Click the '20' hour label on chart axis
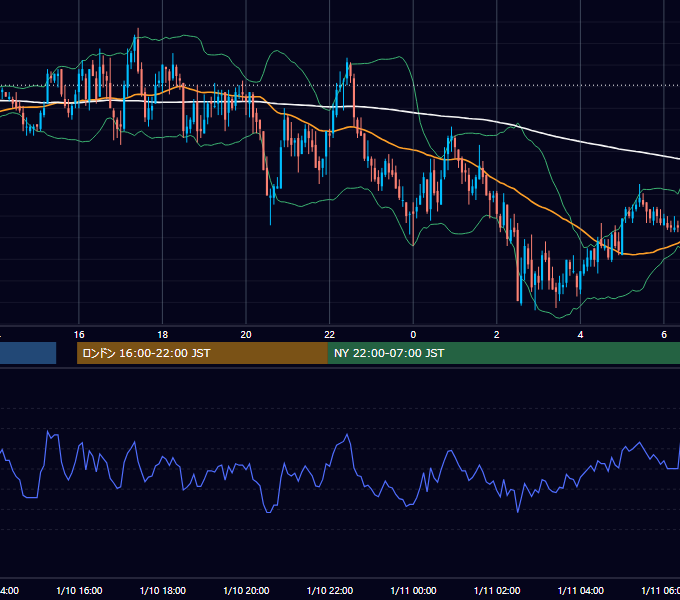Image resolution: width=680 pixels, height=600 pixels. (x=246, y=335)
